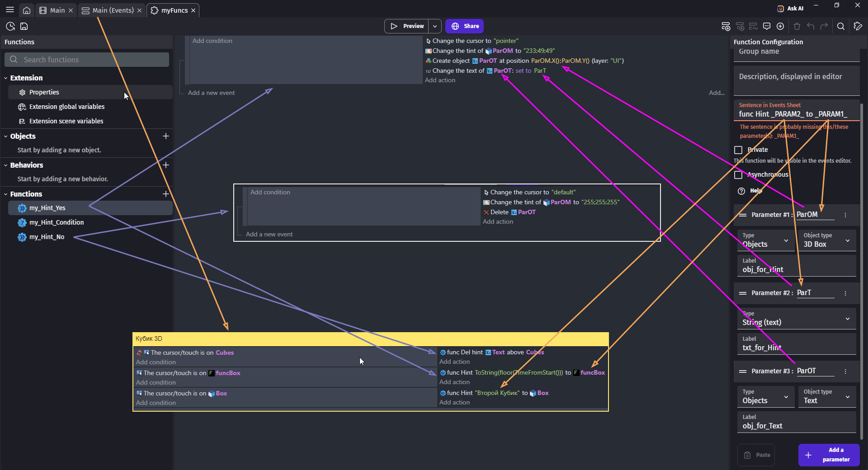Enable the Private checkbox
868x470 pixels.
(x=738, y=150)
